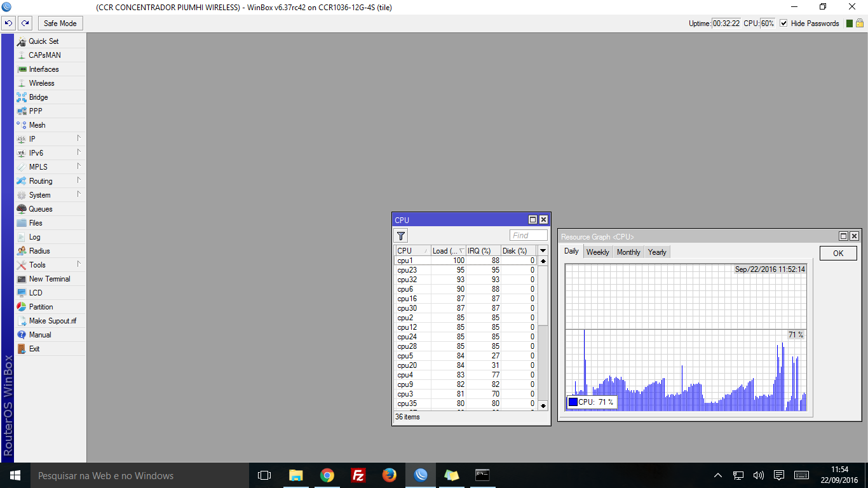Click the blue CPU legend color swatch

[573, 402]
